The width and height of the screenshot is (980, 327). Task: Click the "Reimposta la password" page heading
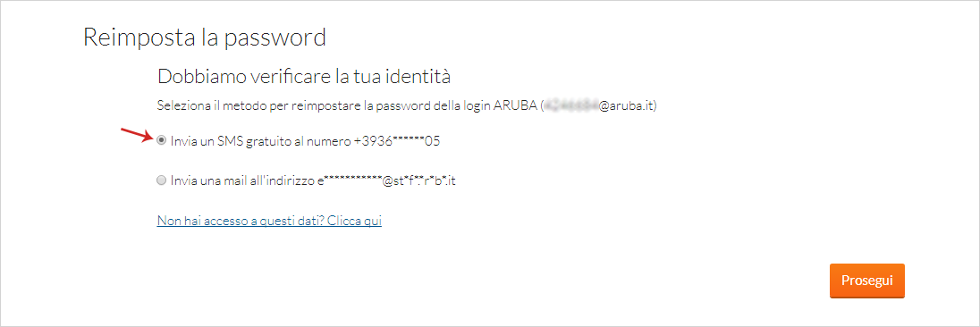pos(205,38)
